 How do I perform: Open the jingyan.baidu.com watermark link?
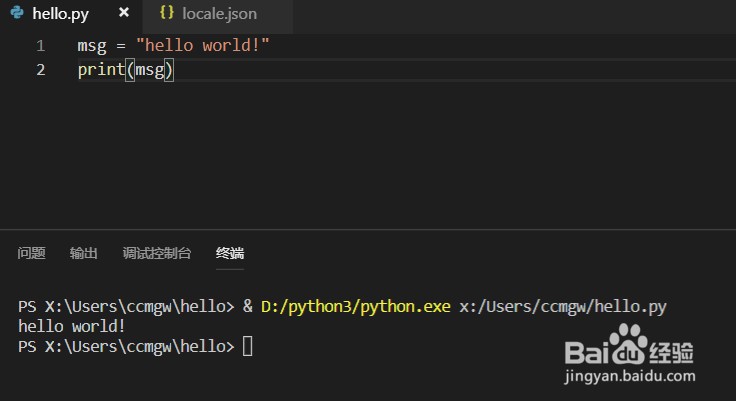click(629, 379)
